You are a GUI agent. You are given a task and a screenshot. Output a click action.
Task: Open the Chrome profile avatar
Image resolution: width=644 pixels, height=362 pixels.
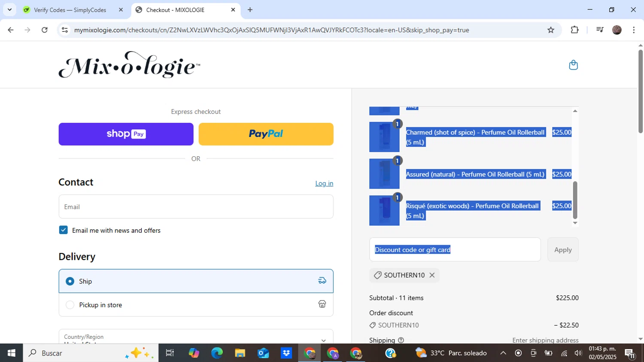point(617,30)
